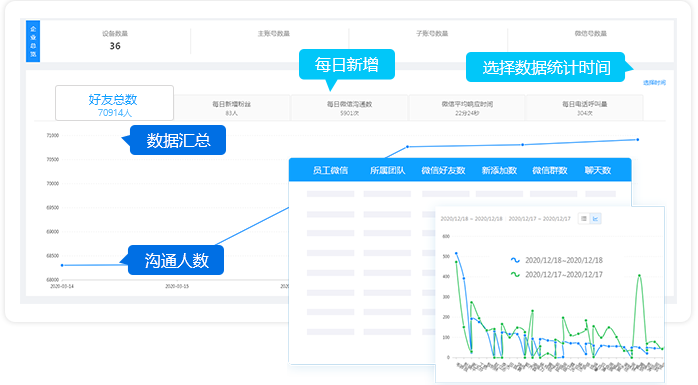Click the 600 label on small chart axis
This screenshot has width=698, height=385.
446,236
